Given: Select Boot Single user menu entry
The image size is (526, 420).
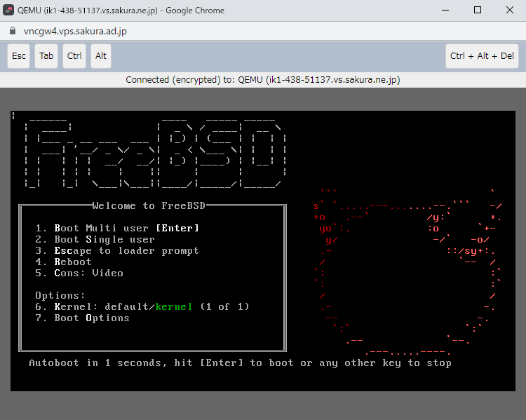Looking at the screenshot, I should click(x=104, y=239).
